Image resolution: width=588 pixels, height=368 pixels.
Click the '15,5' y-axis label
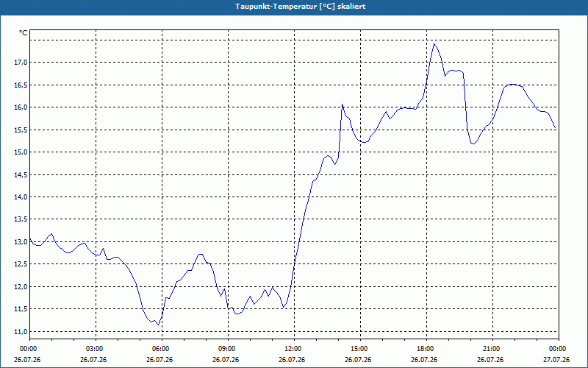click(21, 130)
